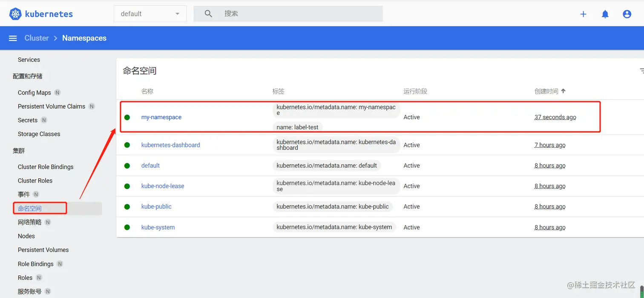
Task: Open Roles in the sidebar
Action: pos(25,278)
